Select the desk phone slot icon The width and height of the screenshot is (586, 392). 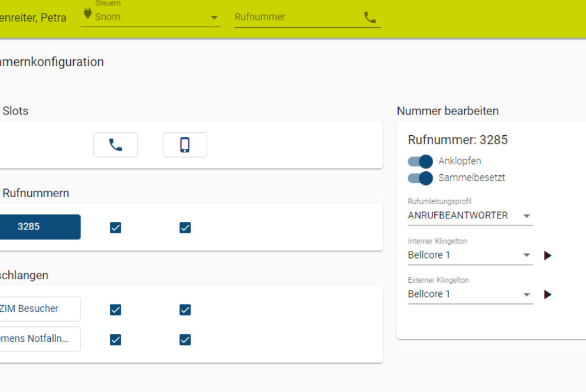point(115,145)
